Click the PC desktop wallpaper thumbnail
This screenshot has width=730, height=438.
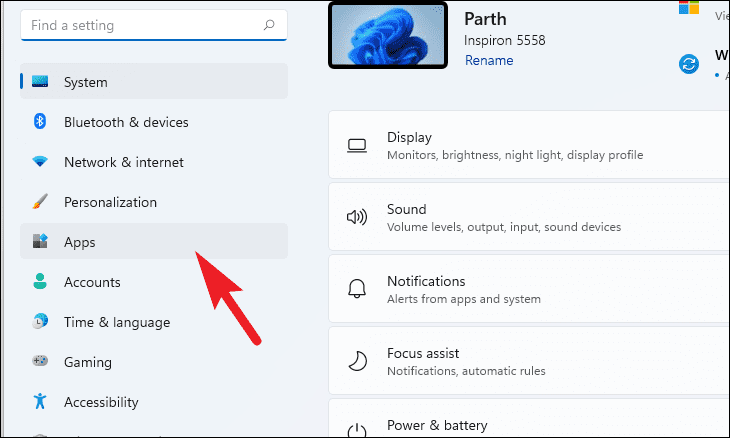click(388, 35)
